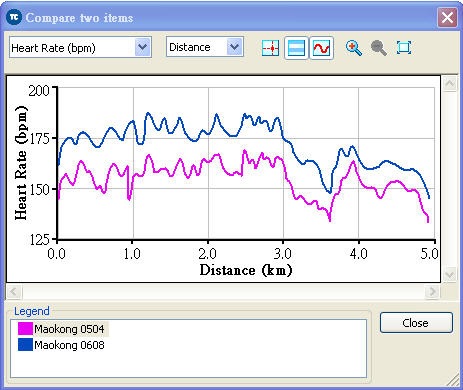Open the Heart Rate (bpm) dropdown
The width and height of the screenshot is (463, 390).
click(80, 47)
